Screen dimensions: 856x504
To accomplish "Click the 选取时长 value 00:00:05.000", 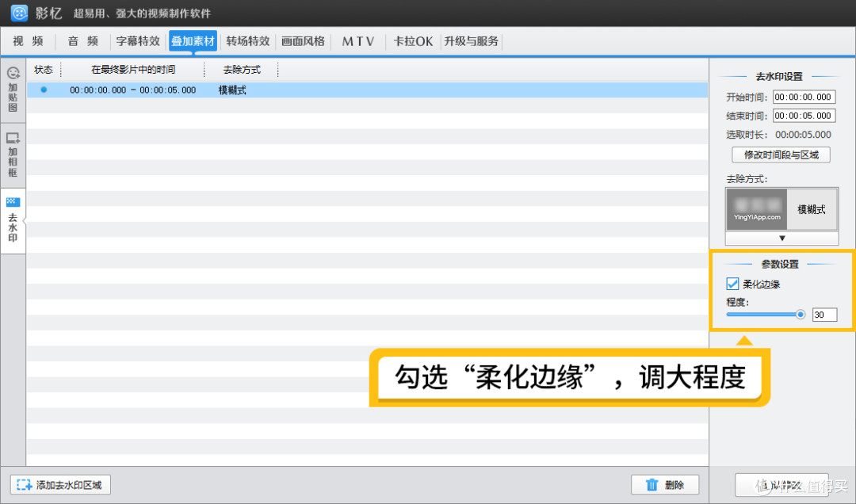I will pos(803,135).
